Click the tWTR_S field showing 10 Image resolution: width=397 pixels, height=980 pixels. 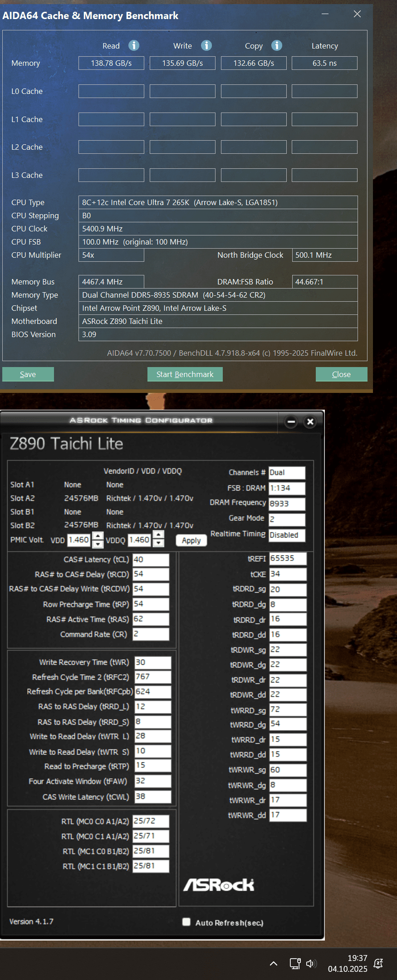coord(153,751)
